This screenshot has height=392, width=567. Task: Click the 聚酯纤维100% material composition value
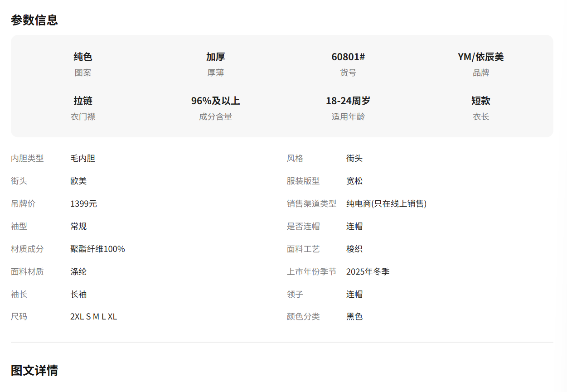click(97, 249)
